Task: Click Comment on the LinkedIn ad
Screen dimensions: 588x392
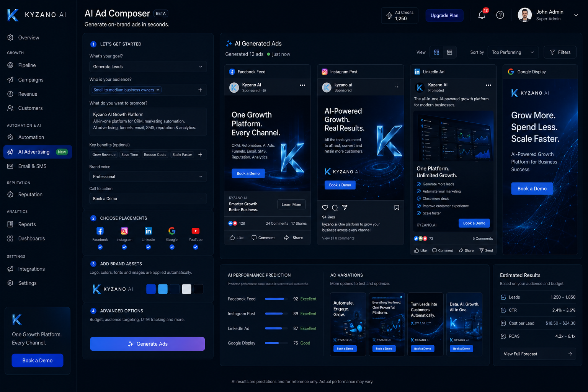Action: [443, 250]
